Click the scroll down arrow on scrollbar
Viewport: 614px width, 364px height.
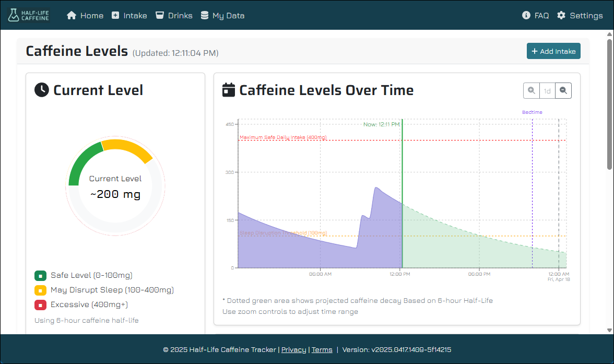pyautogui.click(x=609, y=330)
